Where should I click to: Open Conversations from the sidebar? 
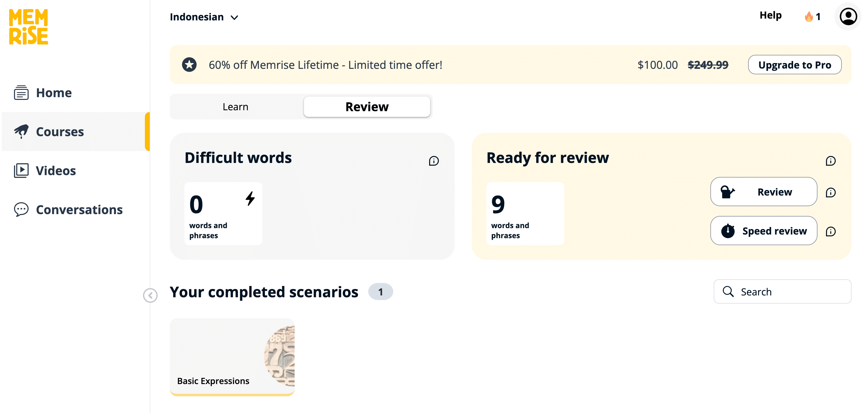tap(79, 210)
